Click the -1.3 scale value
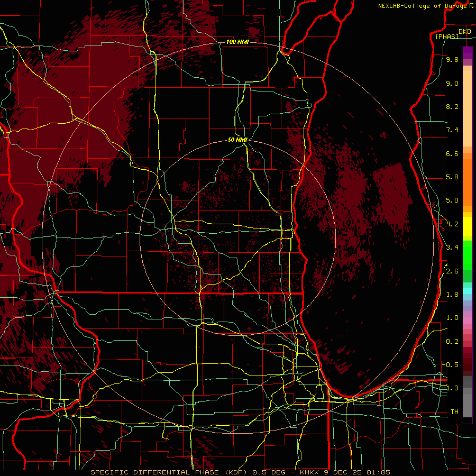 451,388
